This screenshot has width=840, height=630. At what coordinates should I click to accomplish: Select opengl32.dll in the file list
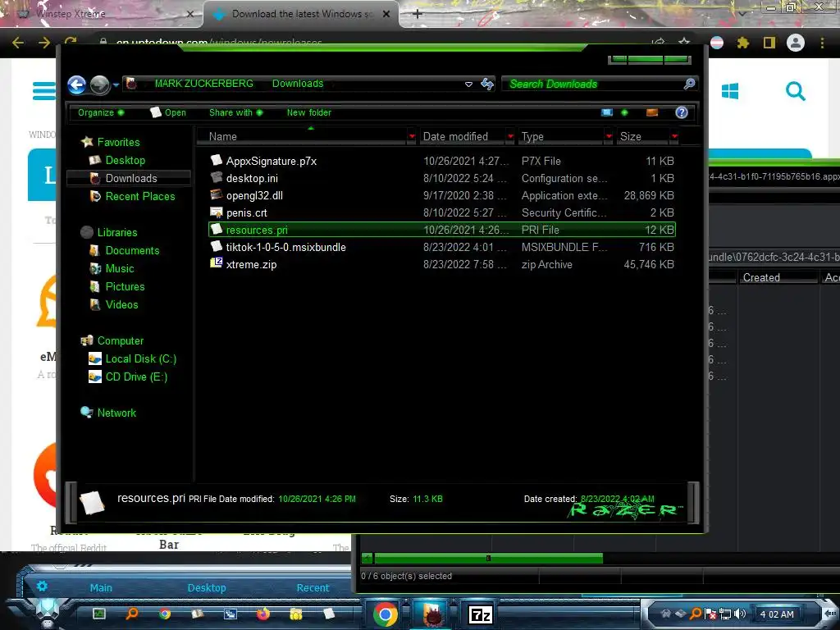pyautogui.click(x=254, y=195)
